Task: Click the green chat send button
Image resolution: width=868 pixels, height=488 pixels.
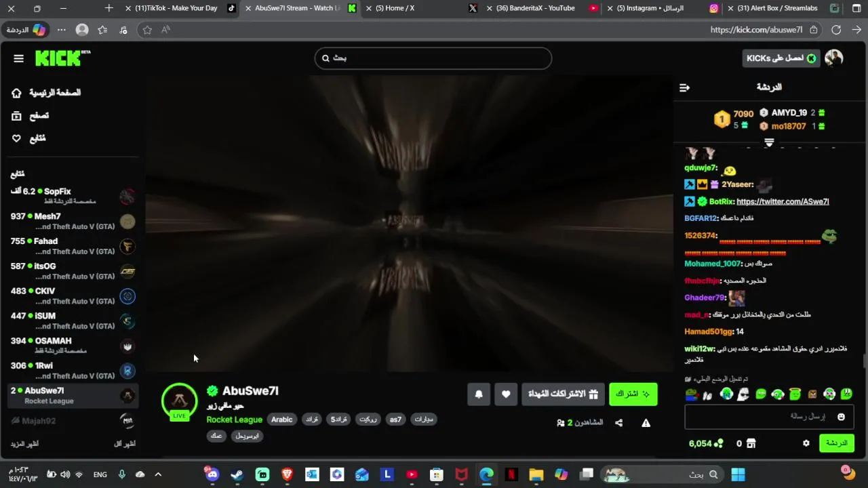Action: (836, 443)
